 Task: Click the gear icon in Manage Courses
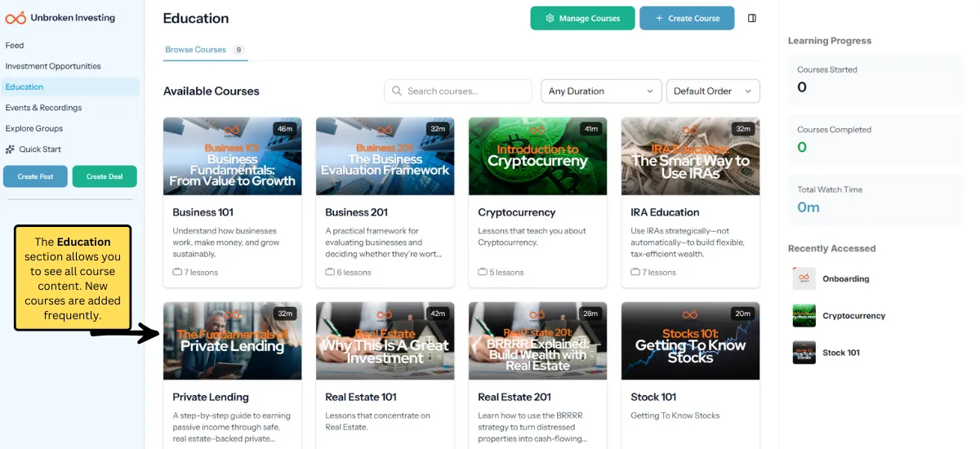[x=550, y=18]
